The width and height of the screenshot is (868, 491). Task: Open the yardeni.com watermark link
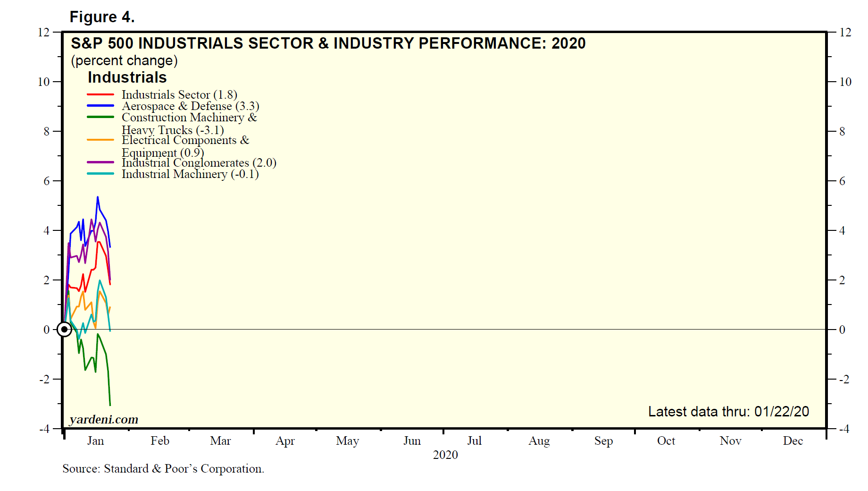104,419
